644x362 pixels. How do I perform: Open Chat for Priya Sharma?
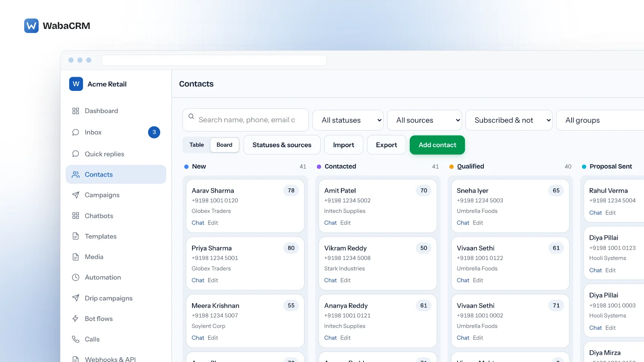point(198,280)
